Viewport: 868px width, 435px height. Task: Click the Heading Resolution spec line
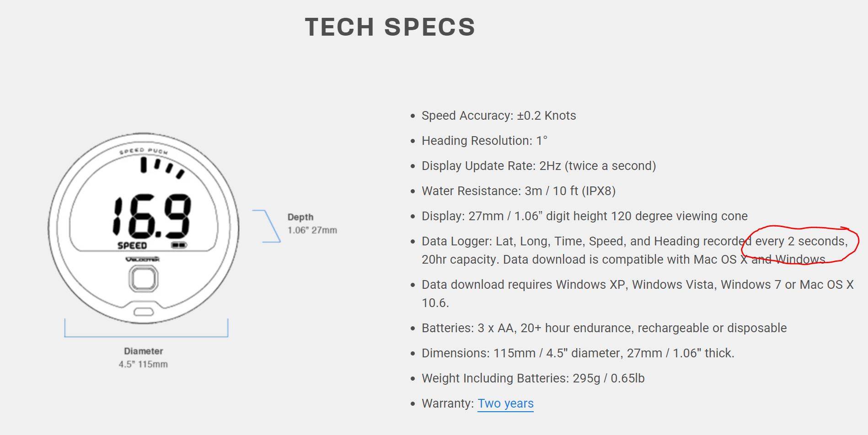point(484,141)
